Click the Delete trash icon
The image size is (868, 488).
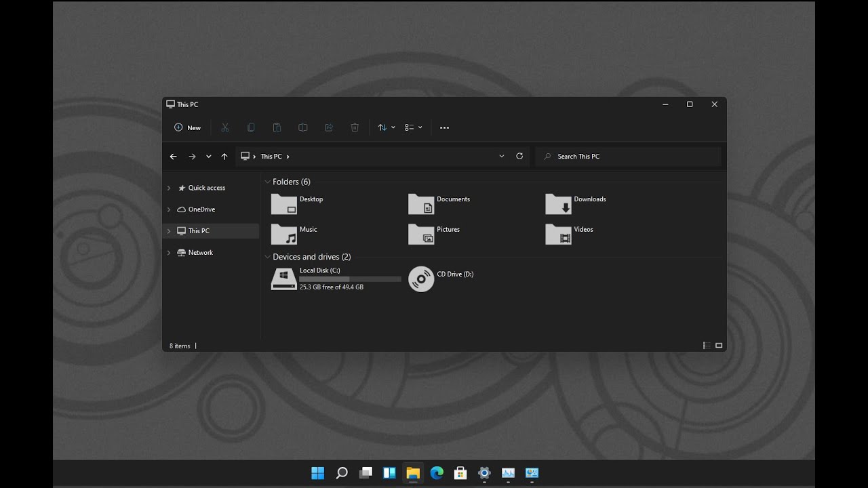355,127
